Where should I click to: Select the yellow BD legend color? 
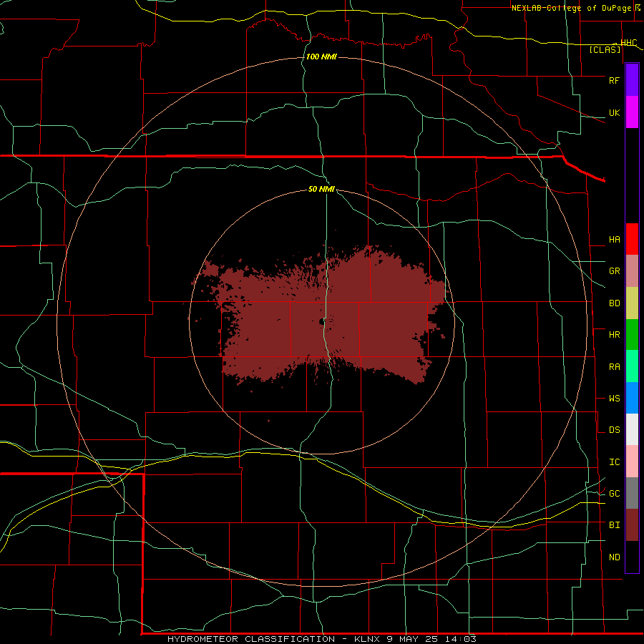(632, 303)
